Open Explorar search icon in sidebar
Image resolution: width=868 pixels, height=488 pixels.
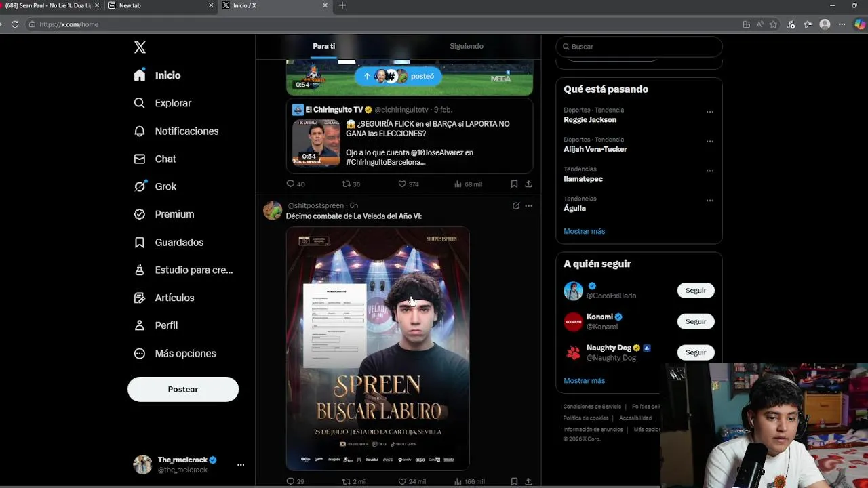pos(140,103)
